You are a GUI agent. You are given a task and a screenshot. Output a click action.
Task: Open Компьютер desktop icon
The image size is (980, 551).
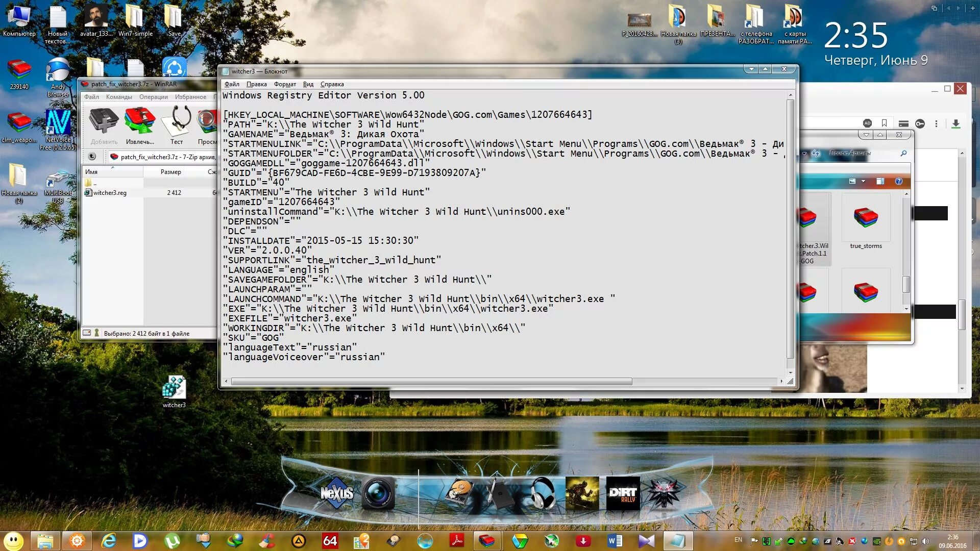click(19, 20)
